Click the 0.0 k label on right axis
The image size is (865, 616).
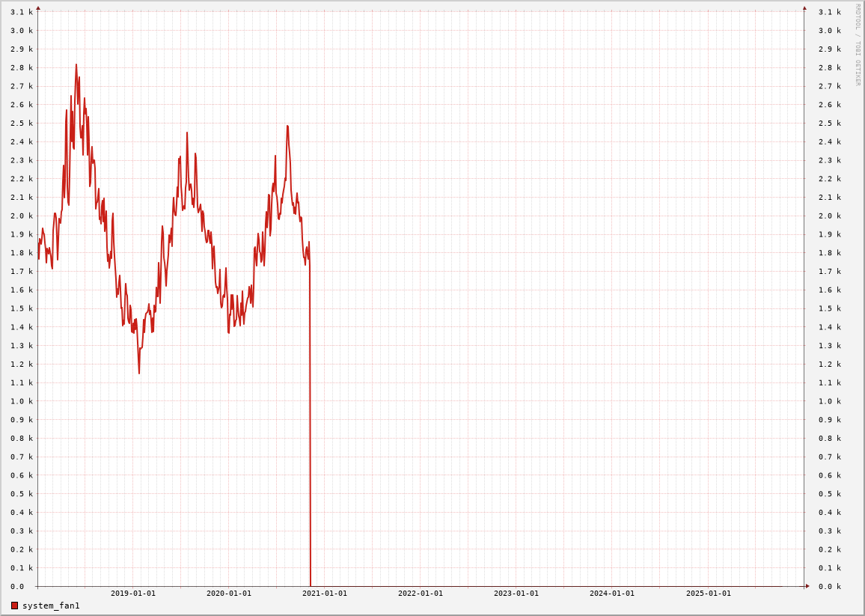(830, 587)
